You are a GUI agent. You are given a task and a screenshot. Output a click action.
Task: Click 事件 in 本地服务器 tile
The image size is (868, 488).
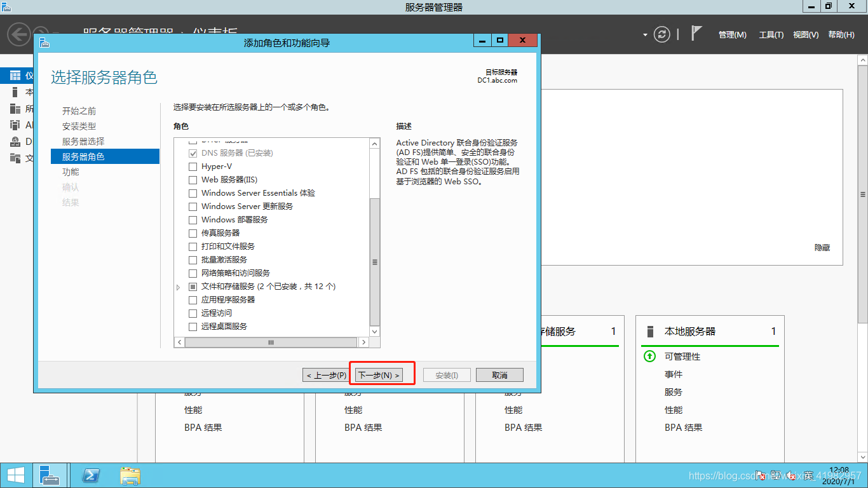click(x=674, y=375)
